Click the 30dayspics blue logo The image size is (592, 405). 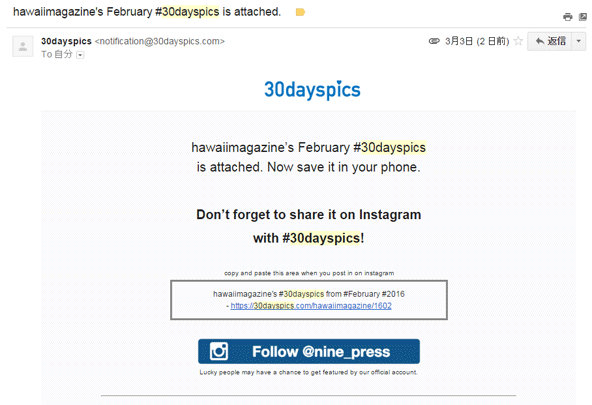click(312, 90)
